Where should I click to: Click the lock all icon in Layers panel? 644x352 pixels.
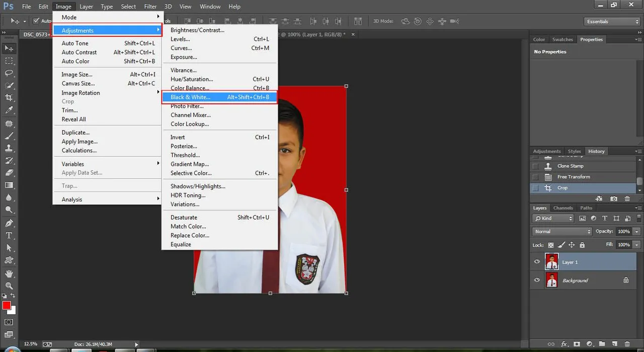[x=582, y=245]
